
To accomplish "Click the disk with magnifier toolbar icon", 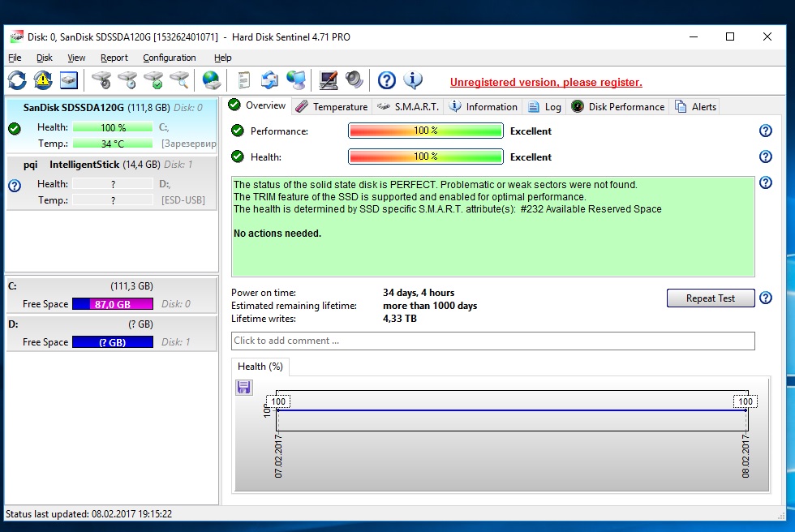I will 178,79.
